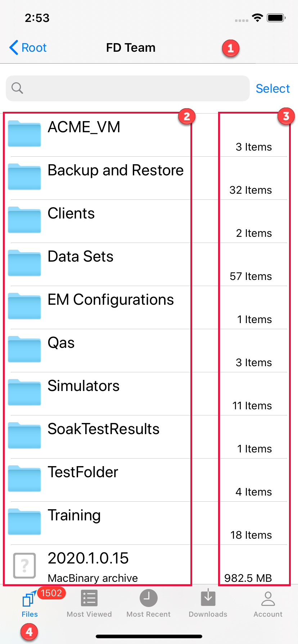
Task: Tap the Clients folder icon
Action: point(24,220)
